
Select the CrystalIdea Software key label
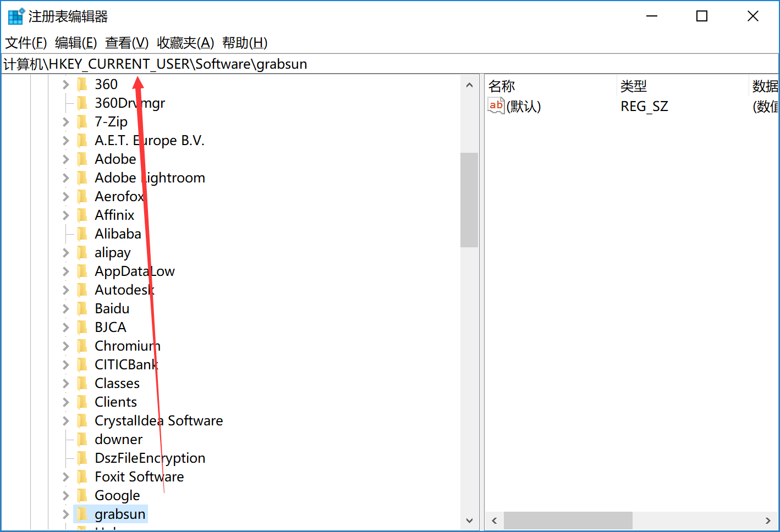tap(159, 420)
